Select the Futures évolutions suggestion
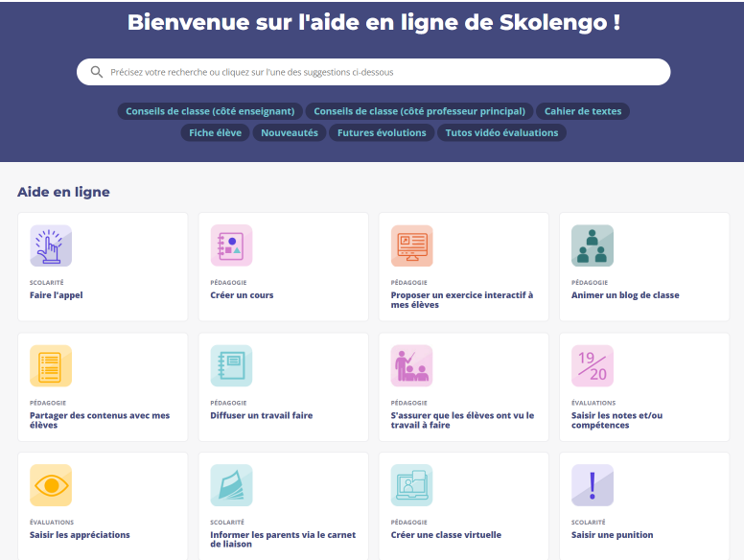Viewport: 744px width, 560px height. [382, 133]
